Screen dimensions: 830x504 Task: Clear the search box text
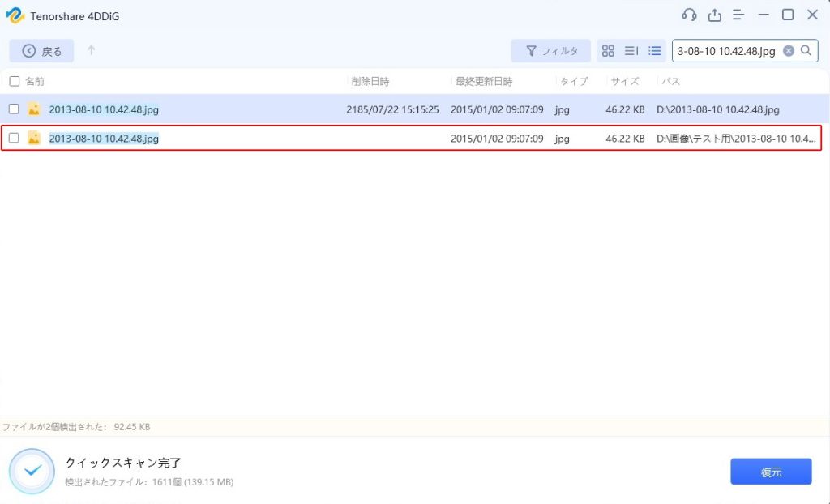click(789, 51)
